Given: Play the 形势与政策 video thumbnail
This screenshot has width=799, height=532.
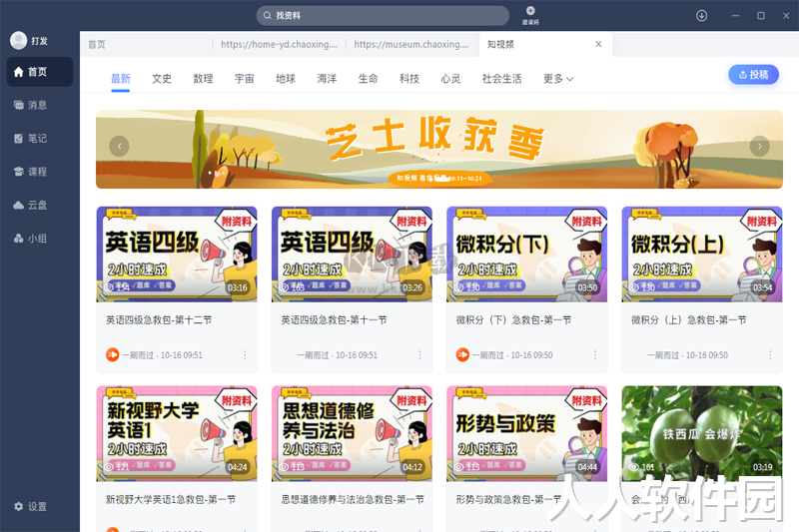Looking at the screenshot, I should click(x=527, y=434).
